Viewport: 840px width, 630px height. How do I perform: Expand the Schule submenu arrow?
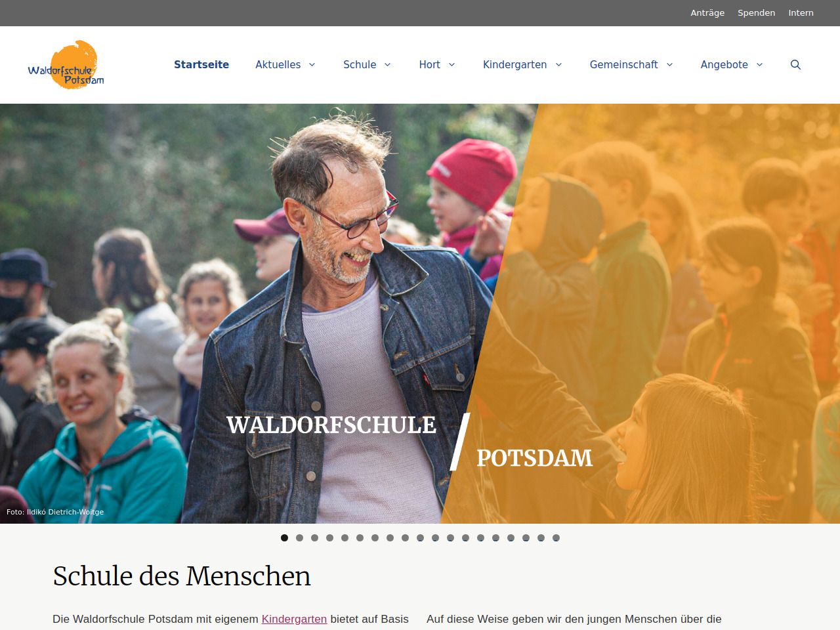[387, 64]
